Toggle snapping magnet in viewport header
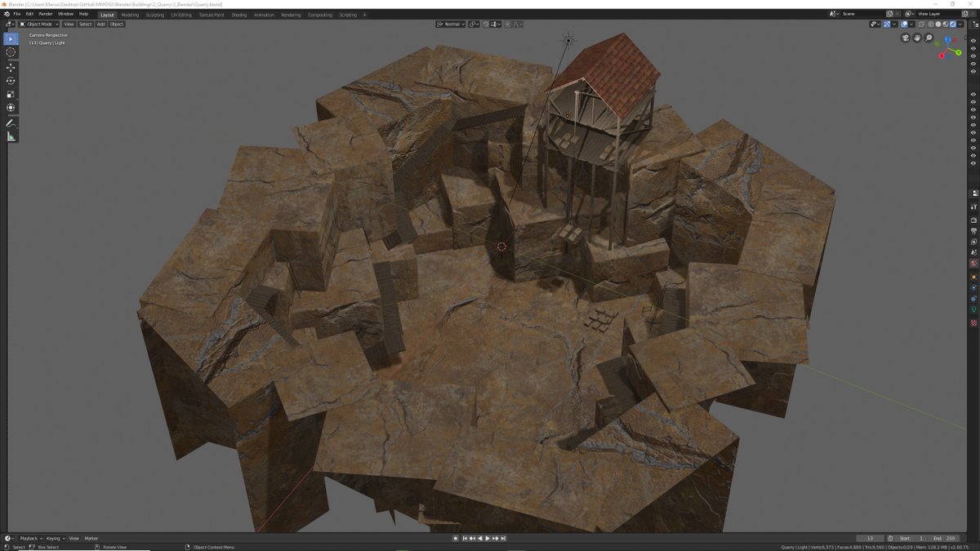 click(x=486, y=24)
